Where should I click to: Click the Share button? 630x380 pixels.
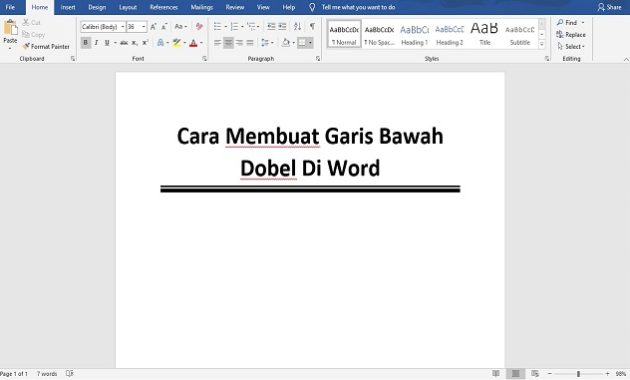[x=610, y=7]
